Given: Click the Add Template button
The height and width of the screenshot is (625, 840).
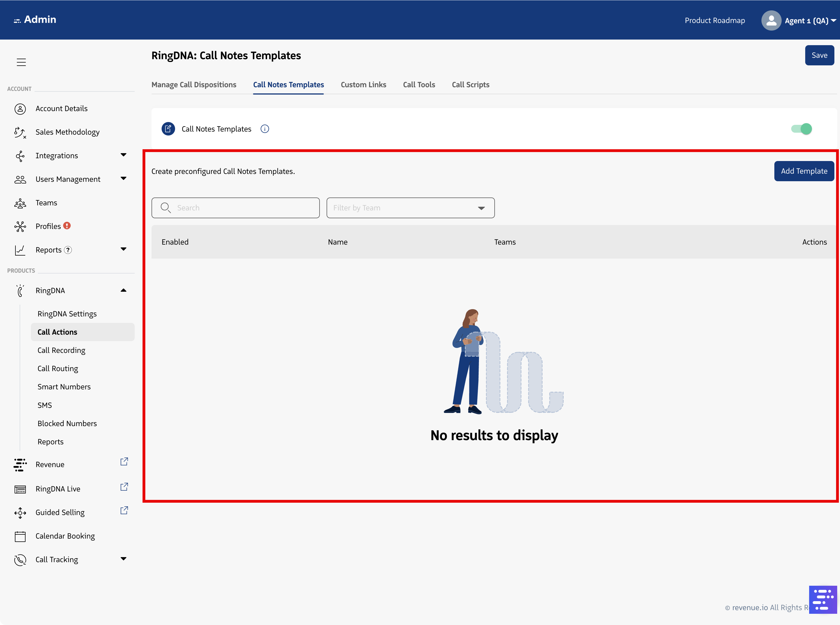Looking at the screenshot, I should tap(804, 171).
